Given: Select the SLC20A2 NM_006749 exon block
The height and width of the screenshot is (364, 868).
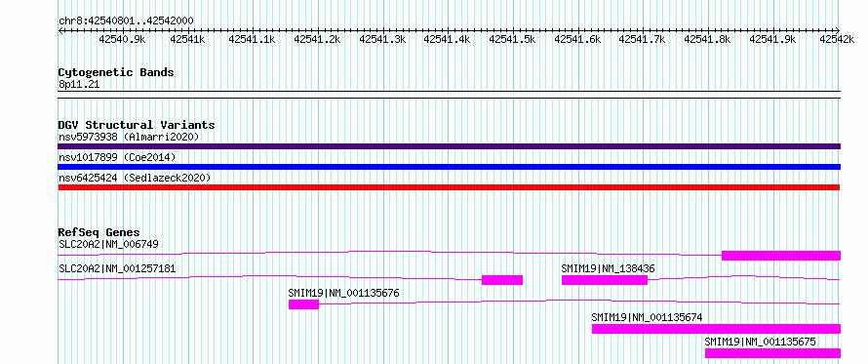Looking at the screenshot, I should pyautogui.click(x=781, y=256).
